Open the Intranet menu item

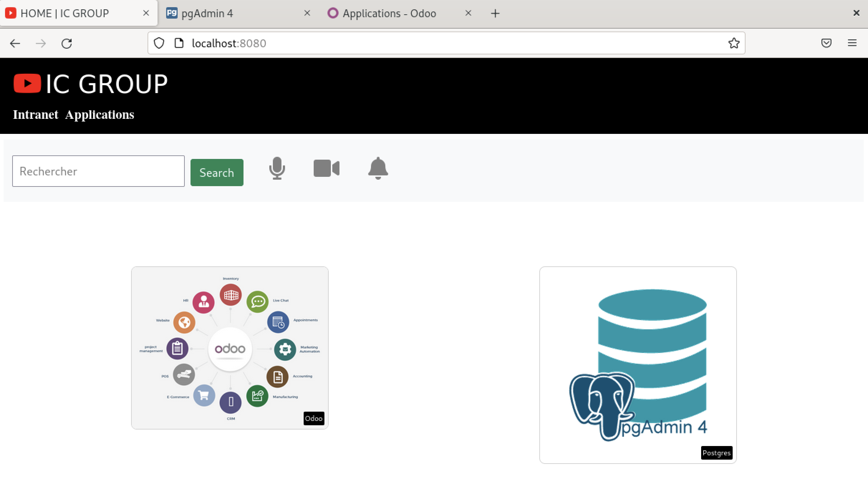35,115
